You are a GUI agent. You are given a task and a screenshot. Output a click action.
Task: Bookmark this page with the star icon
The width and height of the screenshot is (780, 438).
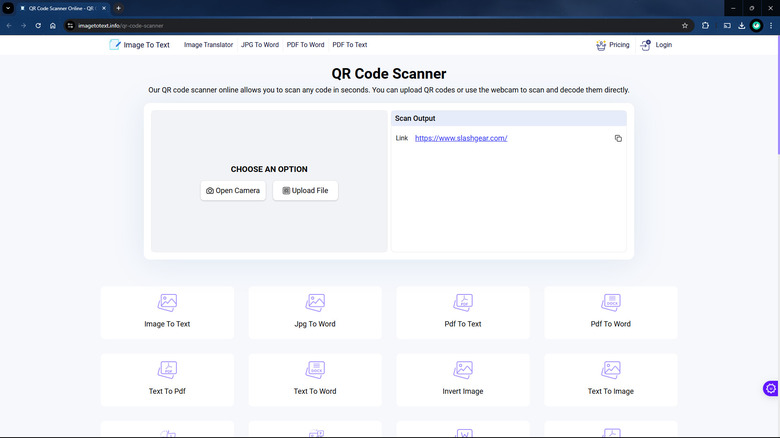[x=685, y=25]
